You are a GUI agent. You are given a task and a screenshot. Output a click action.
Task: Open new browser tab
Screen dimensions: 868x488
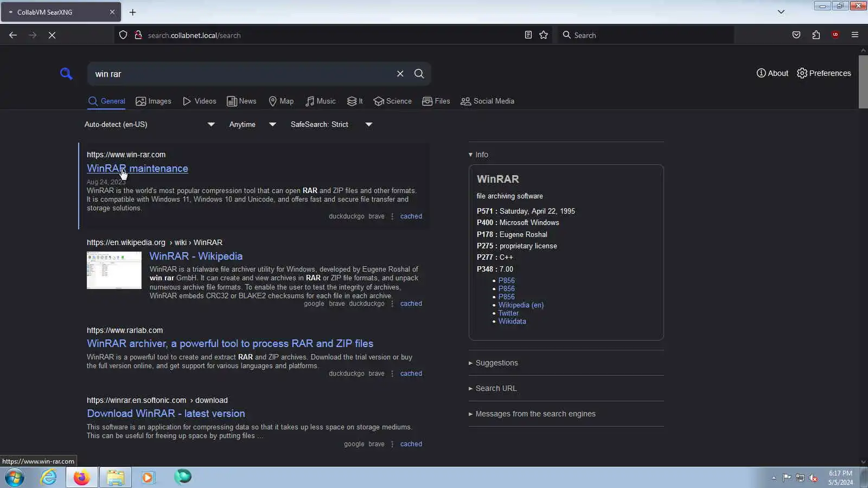[x=132, y=12]
